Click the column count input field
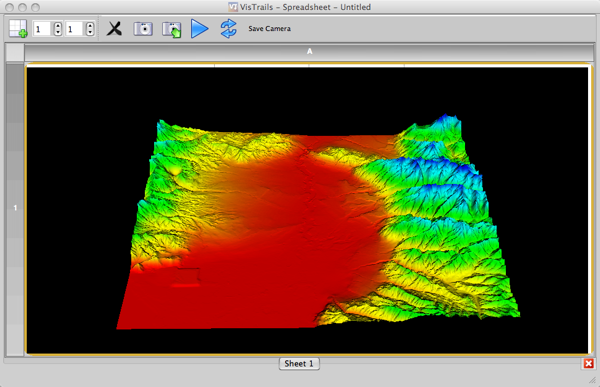Viewport: 600px width, 387px height. [75, 29]
